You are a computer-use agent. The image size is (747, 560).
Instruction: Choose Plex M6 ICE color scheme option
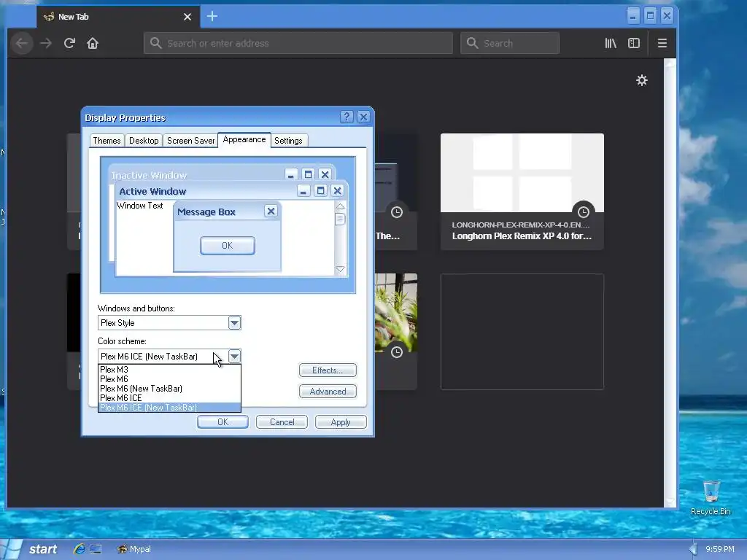click(169, 398)
